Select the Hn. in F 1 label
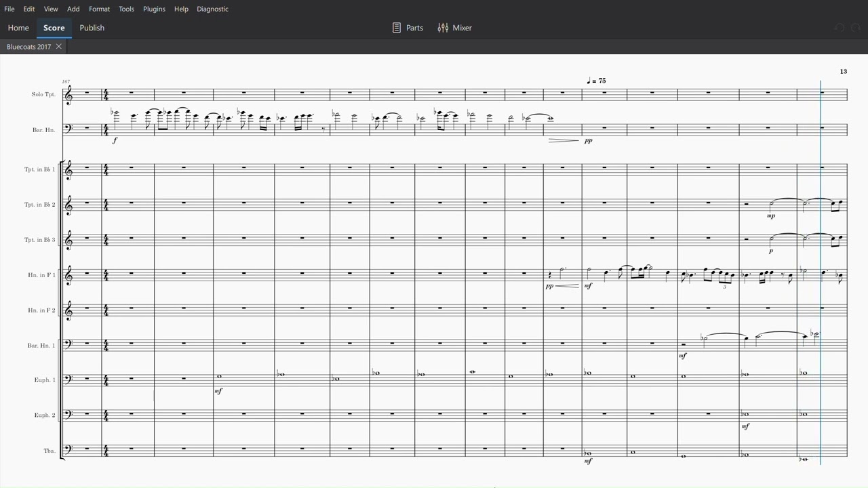868x488 pixels. [42, 275]
